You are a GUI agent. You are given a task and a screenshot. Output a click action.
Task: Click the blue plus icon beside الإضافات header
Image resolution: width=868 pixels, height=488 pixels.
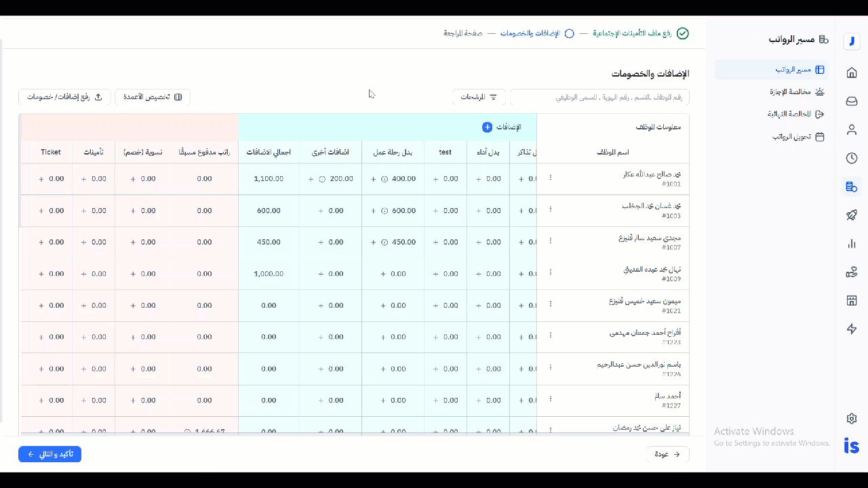click(x=487, y=127)
